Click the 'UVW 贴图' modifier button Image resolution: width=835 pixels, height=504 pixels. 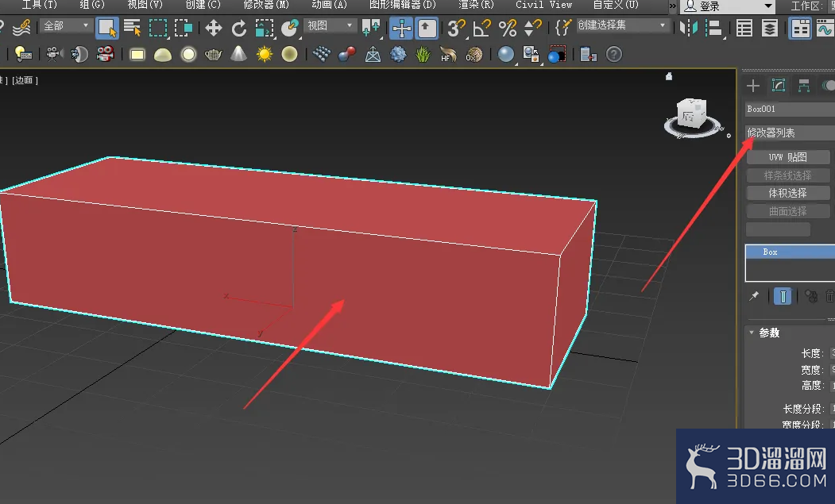click(x=787, y=157)
